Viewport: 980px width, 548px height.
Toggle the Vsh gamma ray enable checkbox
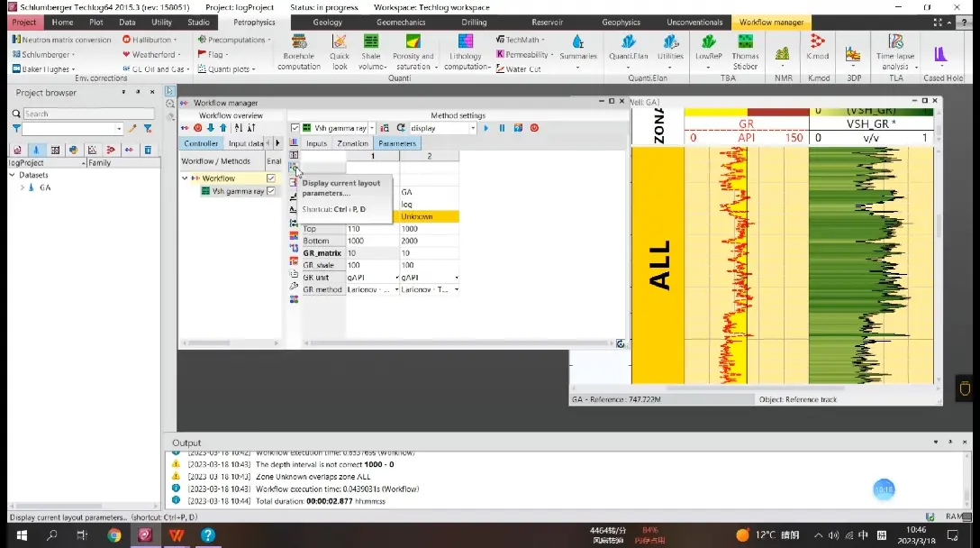point(271,191)
